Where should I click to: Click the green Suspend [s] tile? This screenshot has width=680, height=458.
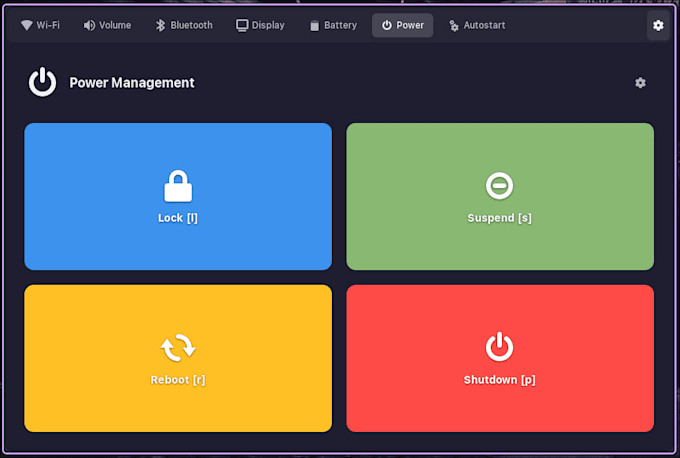[500, 196]
